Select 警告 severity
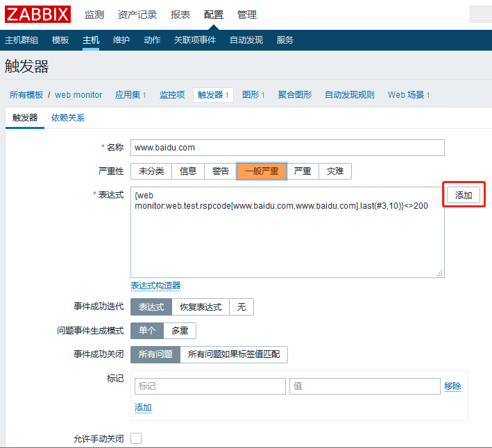The image size is (492, 448). point(221,171)
